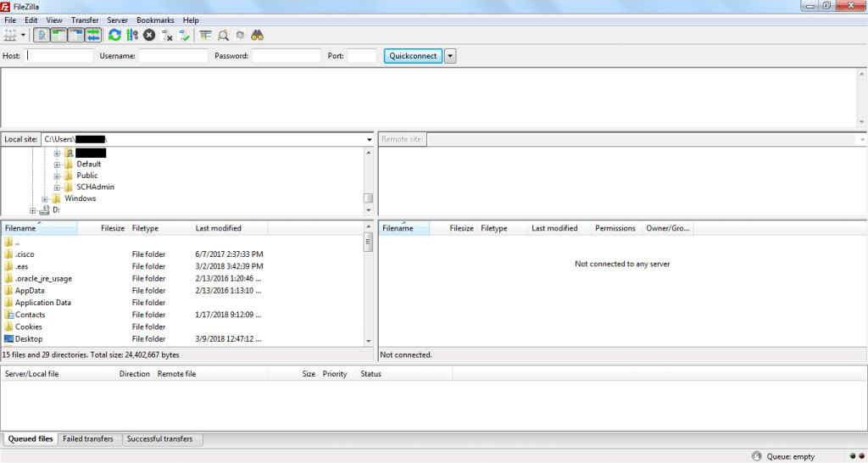The width and height of the screenshot is (868, 463).
Task: Select the Windows folder in tree
Action: pos(81,198)
